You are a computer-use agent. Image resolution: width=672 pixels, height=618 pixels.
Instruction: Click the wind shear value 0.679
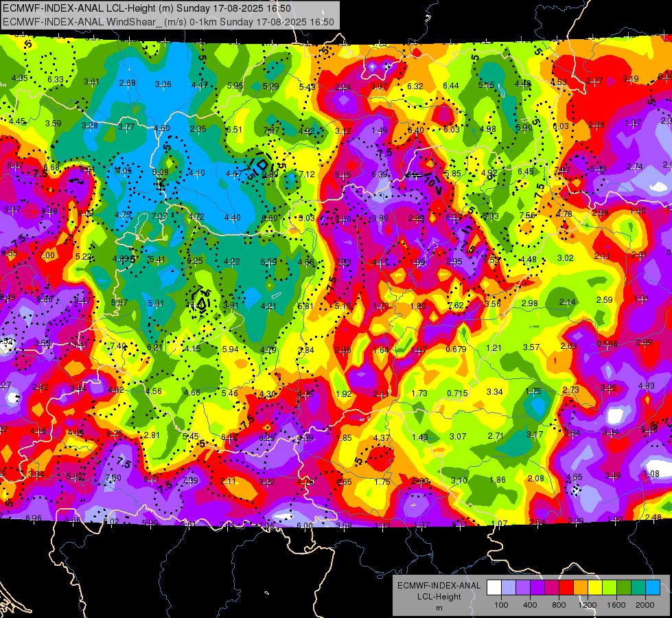click(456, 349)
